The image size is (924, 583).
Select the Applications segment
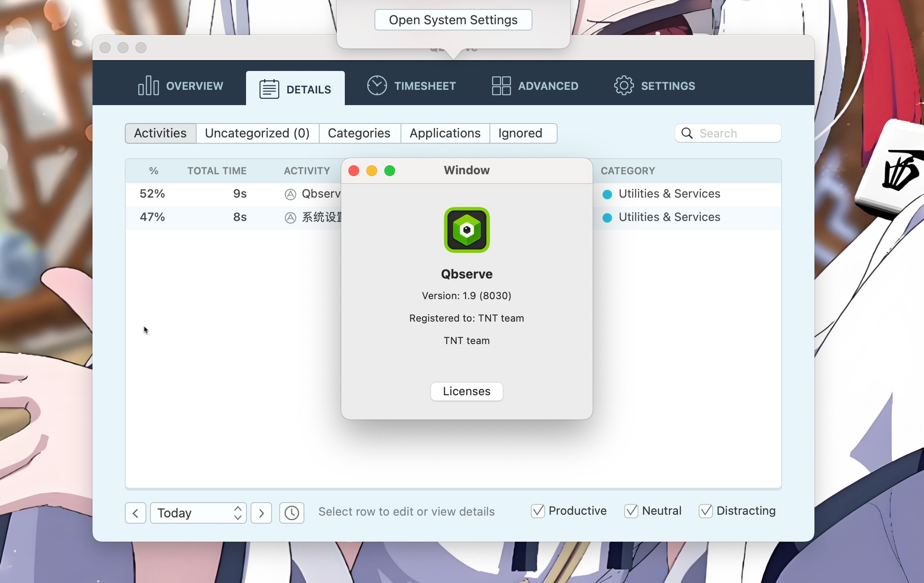click(x=445, y=133)
